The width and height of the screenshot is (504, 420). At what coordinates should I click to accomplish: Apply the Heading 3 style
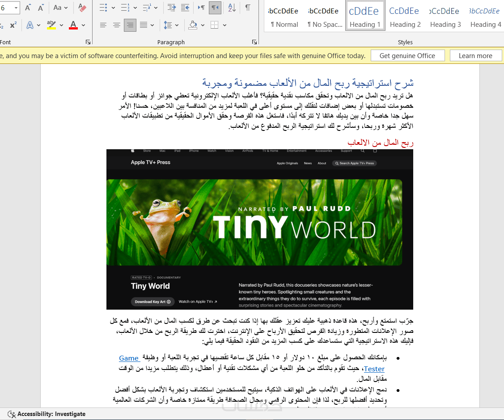[445, 16]
